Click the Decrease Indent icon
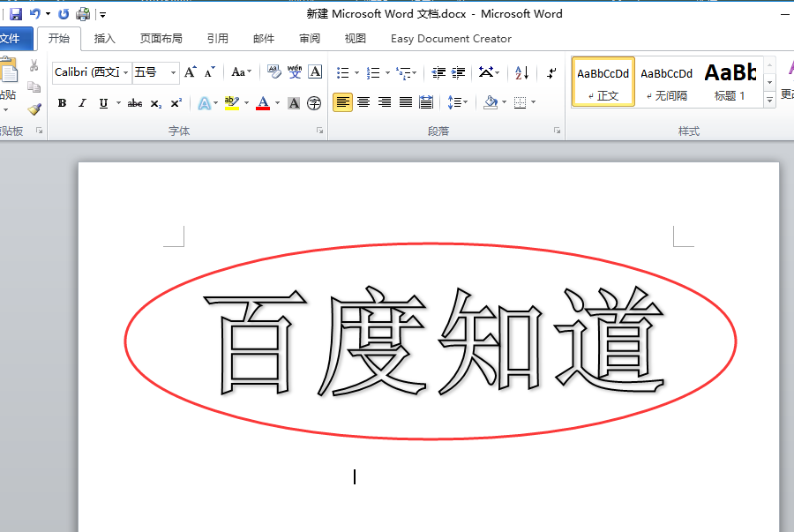The width and height of the screenshot is (794, 532). (x=438, y=73)
